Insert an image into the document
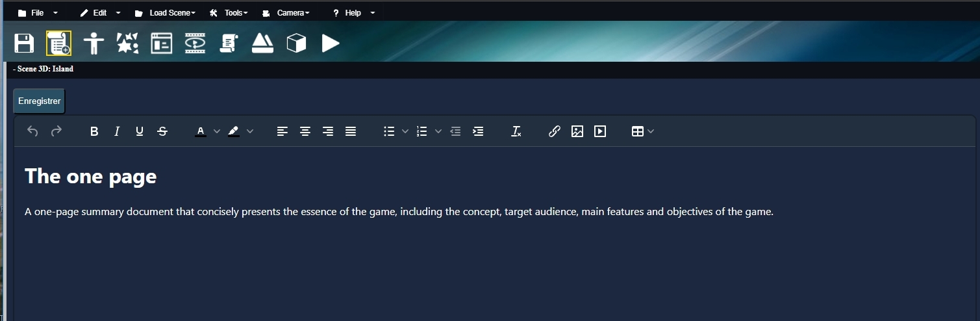 point(577,131)
